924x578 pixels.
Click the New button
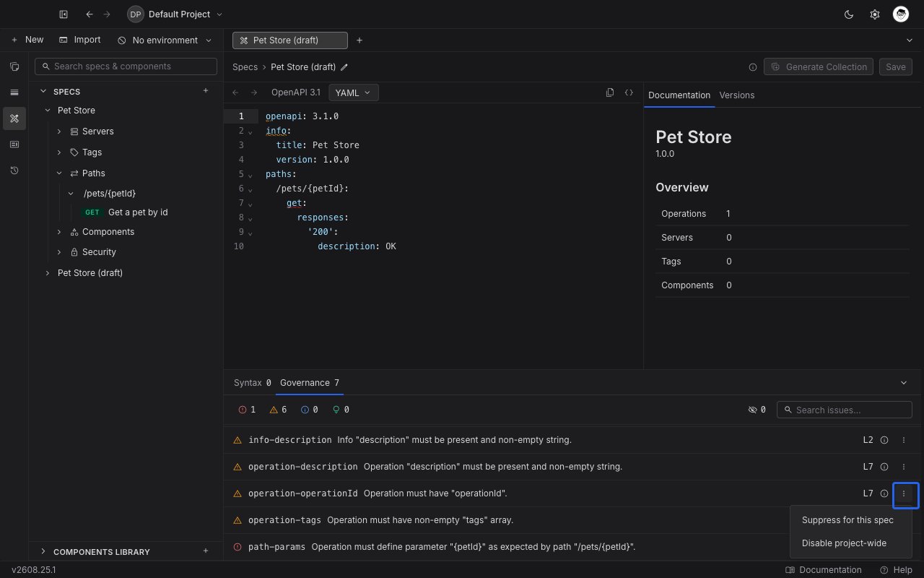27,40
